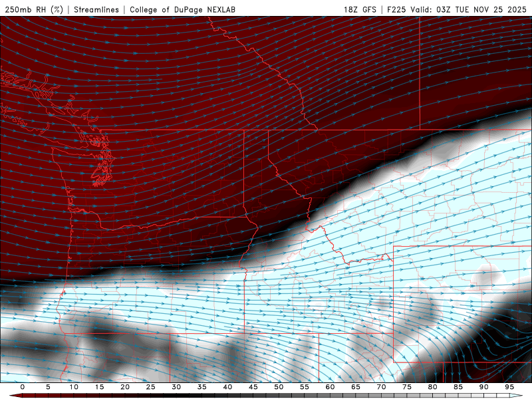Click the 95 value on the color scale
This screenshot has width=532, height=399.
point(509,387)
